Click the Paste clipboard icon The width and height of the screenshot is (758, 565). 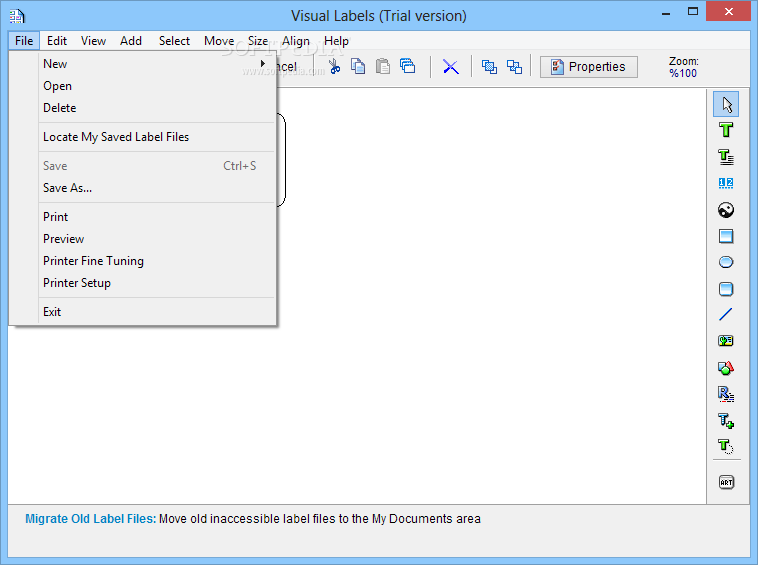pyautogui.click(x=383, y=66)
